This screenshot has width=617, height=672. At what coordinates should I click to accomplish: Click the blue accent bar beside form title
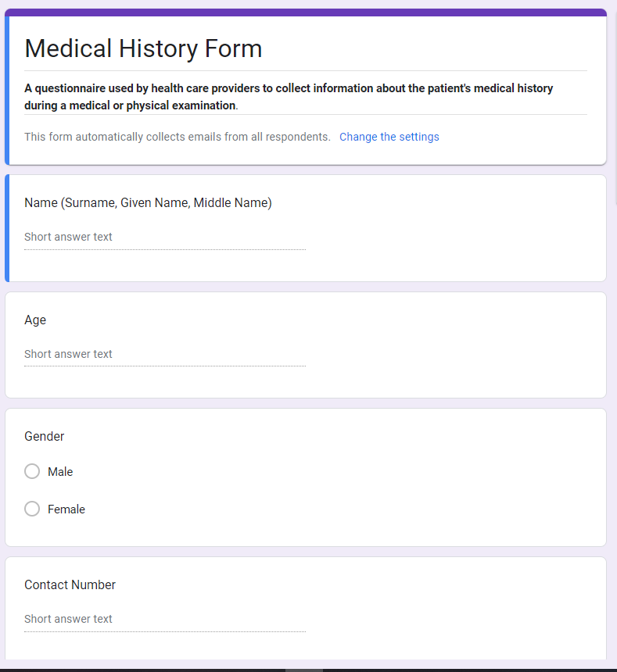click(x=7, y=89)
